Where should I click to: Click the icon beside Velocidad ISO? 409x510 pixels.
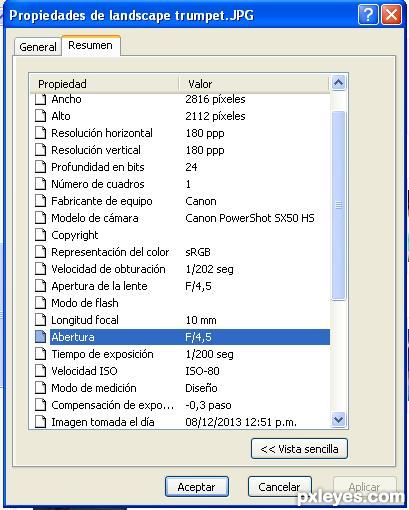[x=40, y=371]
